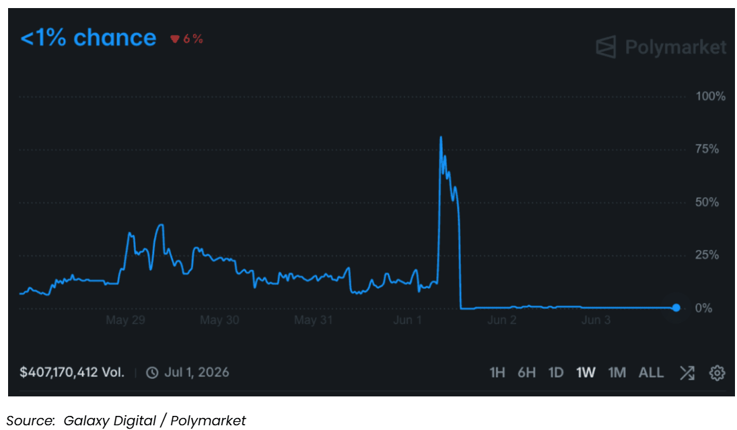737x430 pixels.
Task: Select the 6H time range
Action: (526, 373)
